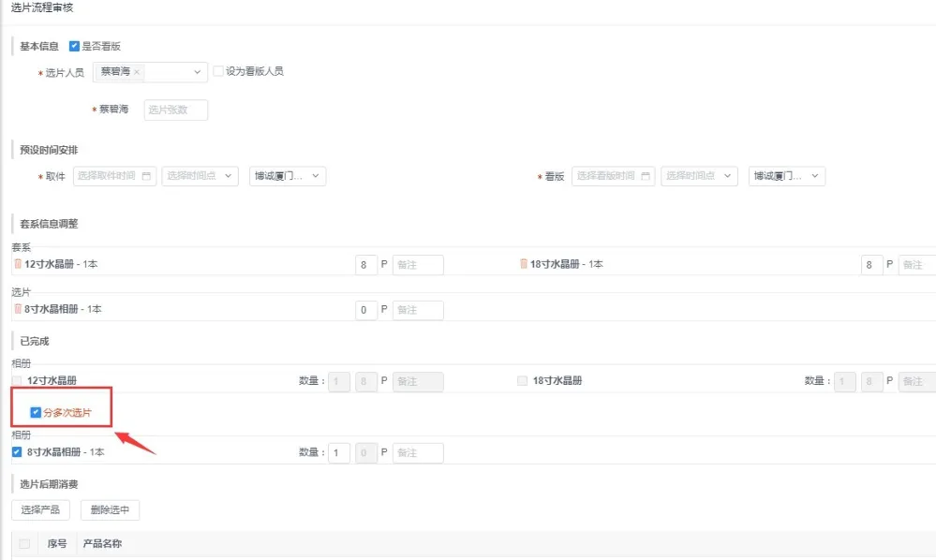Image resolution: width=936 pixels, height=560 pixels.
Task: Uncheck the completed 8寸水晶相册 checkbox
Action: click(17, 452)
